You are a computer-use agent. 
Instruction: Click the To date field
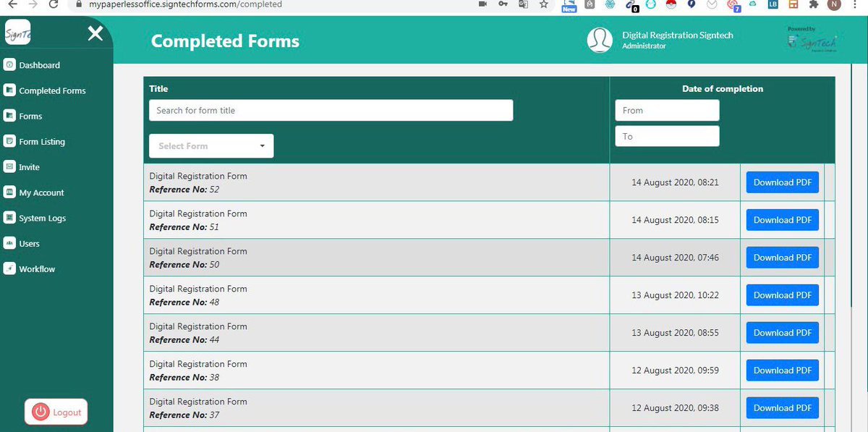click(x=667, y=136)
